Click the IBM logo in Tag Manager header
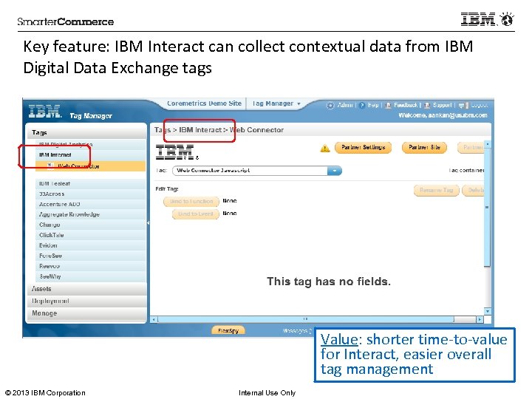 coord(45,112)
